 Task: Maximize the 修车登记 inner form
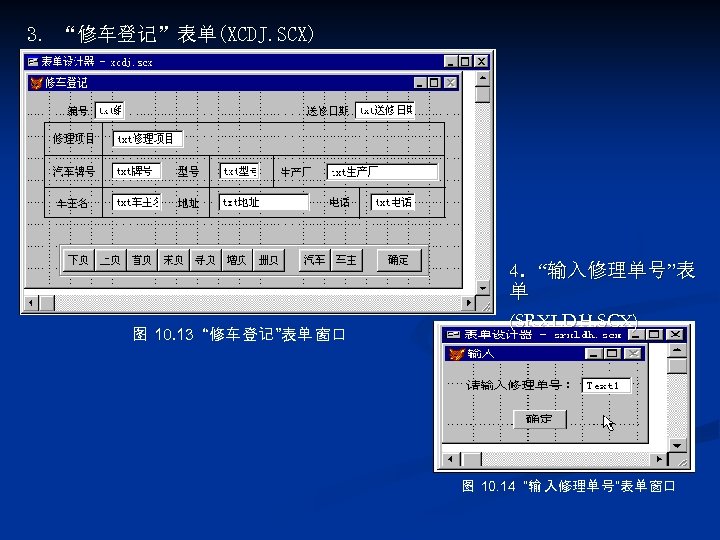tap(434, 83)
